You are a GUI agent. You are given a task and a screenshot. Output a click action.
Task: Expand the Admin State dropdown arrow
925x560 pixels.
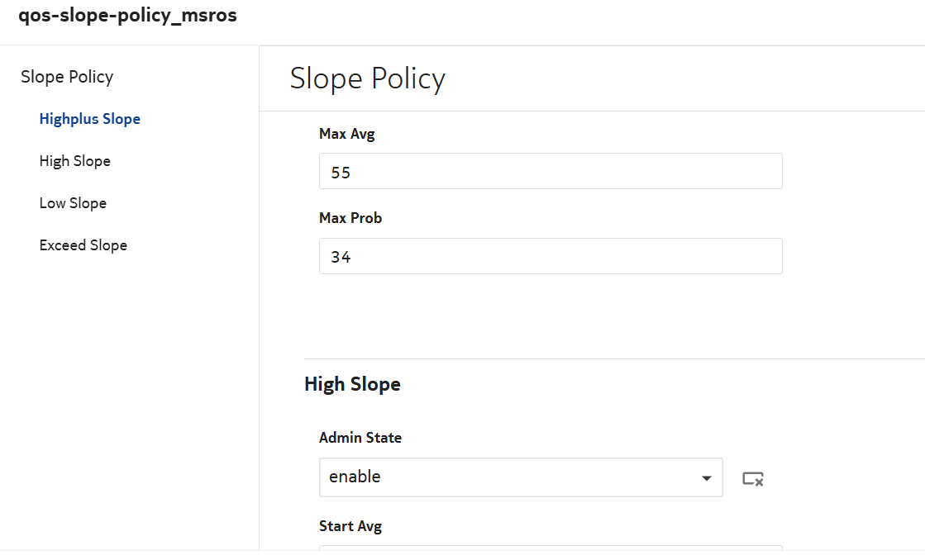click(x=706, y=478)
